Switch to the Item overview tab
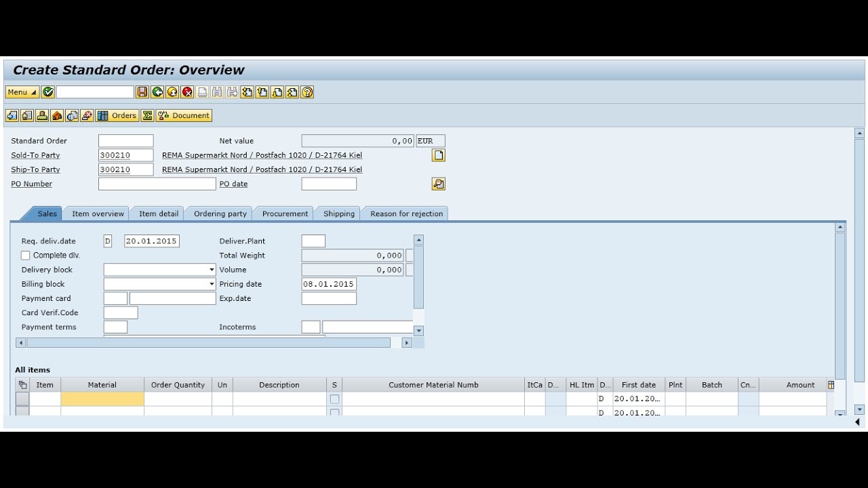The height and width of the screenshot is (488, 868). [98, 213]
